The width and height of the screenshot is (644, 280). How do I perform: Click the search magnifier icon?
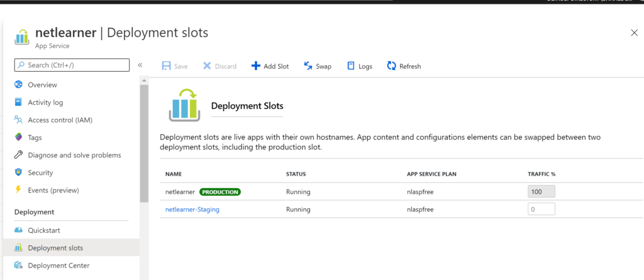point(21,65)
